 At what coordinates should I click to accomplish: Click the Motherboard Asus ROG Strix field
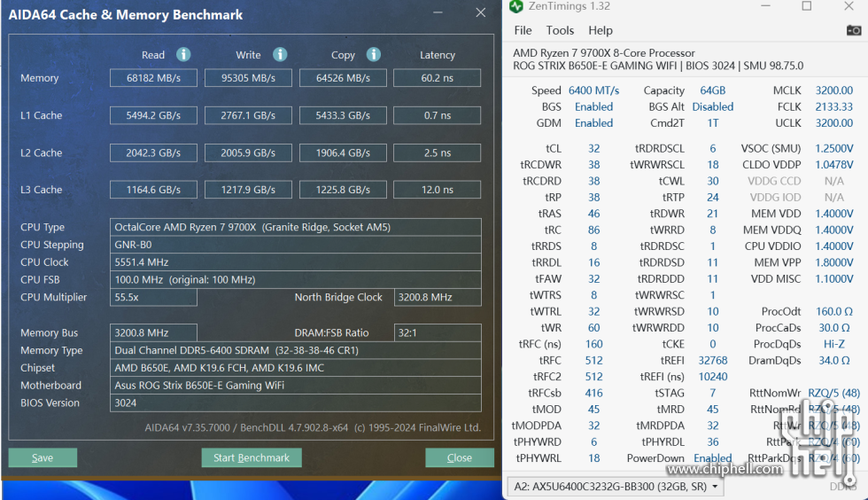pos(296,386)
